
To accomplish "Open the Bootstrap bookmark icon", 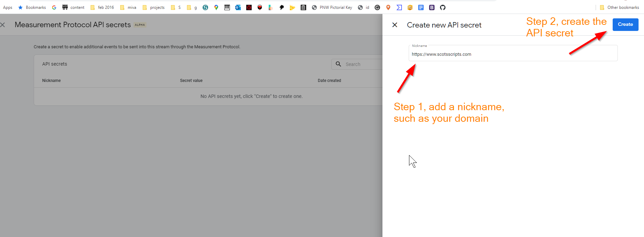I will pyautogui.click(x=432, y=7).
